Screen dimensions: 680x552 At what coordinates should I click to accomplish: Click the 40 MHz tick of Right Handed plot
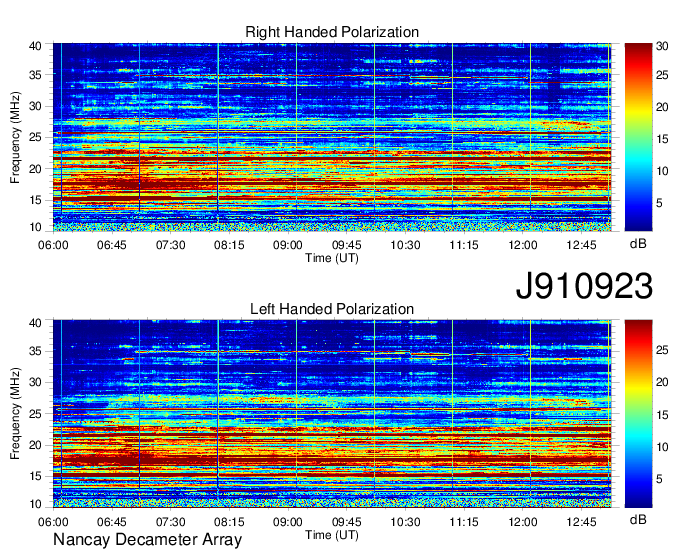point(35,46)
